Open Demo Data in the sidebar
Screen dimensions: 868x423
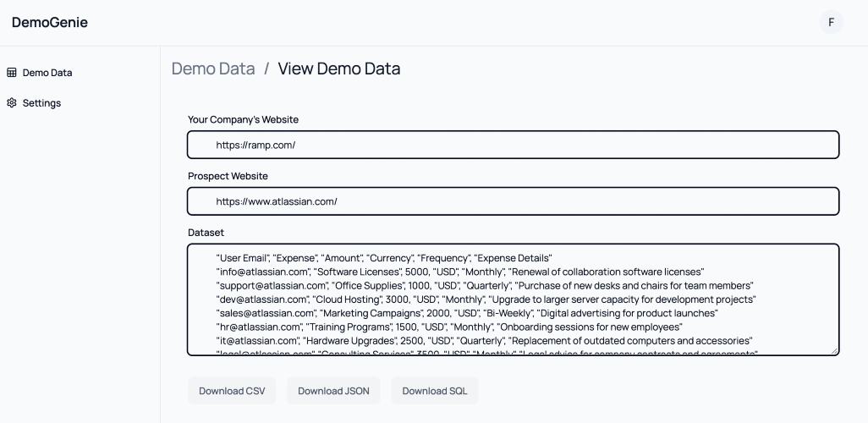tap(39, 73)
